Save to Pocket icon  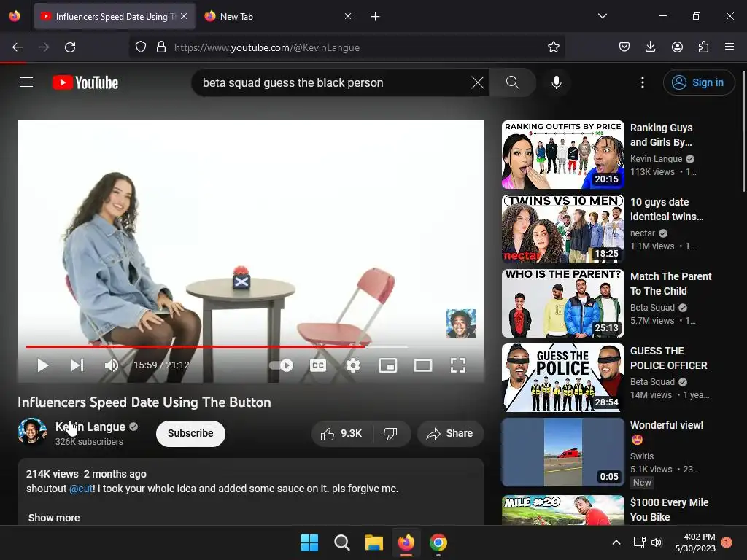[624, 47]
